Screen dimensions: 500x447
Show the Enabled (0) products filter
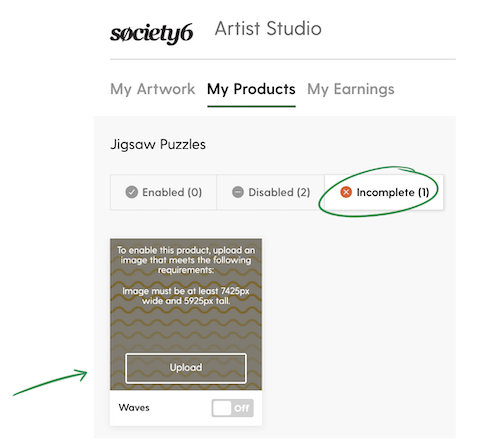pos(163,192)
